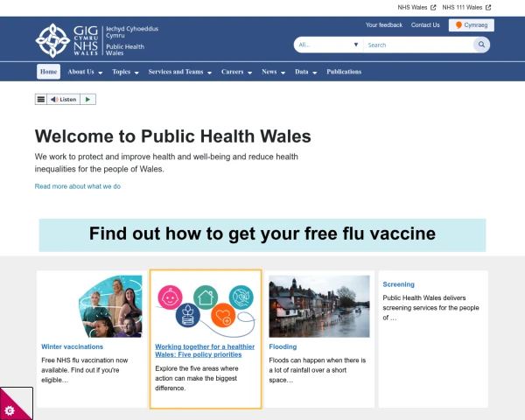Image resolution: width=525 pixels, height=420 pixels.
Task: Click text 'Public Health Wales delivers'
Action: [x=424, y=297]
